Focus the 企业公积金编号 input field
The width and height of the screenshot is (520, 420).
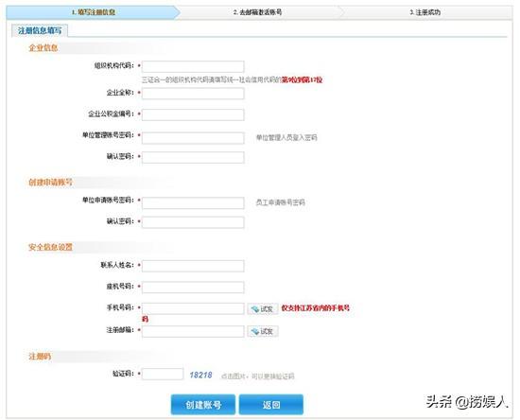pyautogui.click(x=193, y=114)
